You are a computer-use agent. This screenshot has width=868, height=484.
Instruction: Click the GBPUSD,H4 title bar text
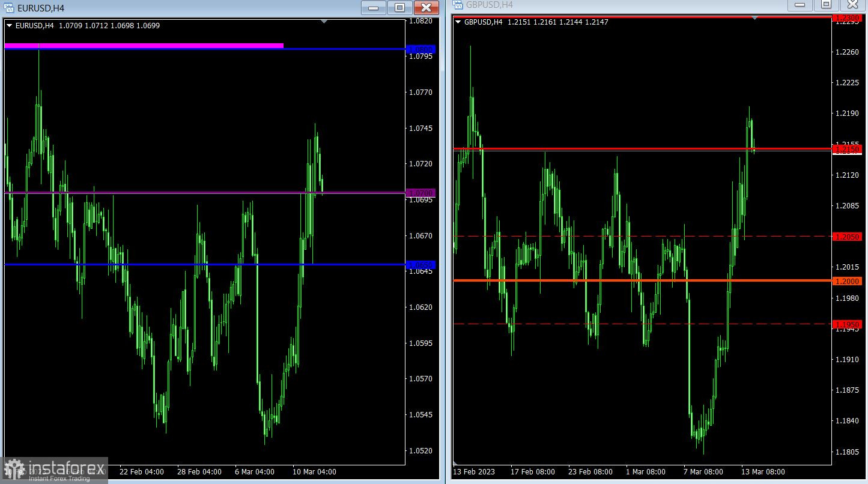pyautogui.click(x=490, y=5)
